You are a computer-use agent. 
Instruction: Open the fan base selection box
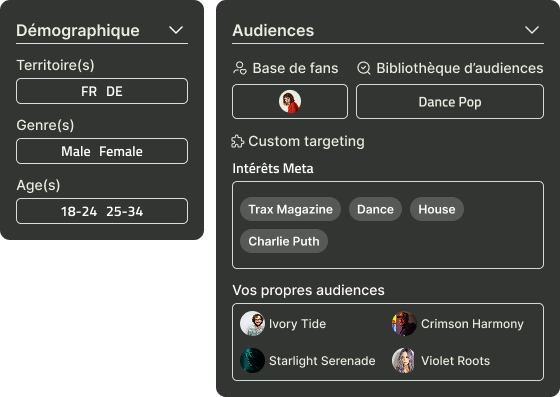tap(290, 101)
